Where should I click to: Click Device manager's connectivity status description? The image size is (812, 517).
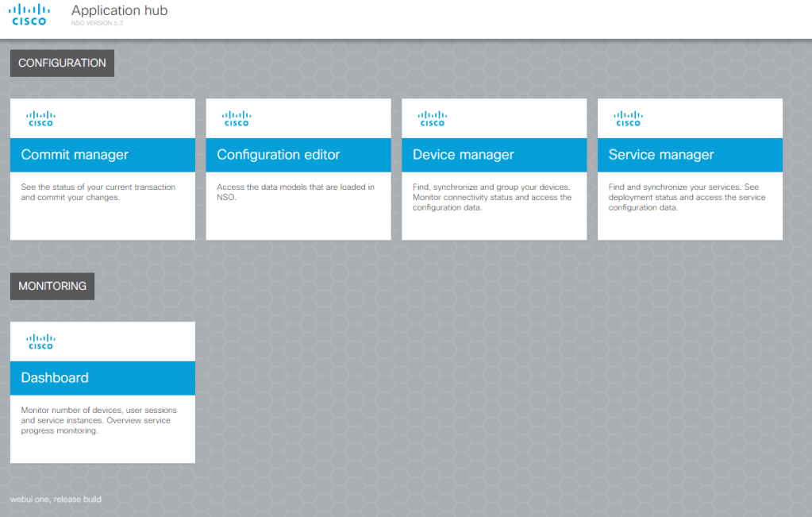pos(492,198)
